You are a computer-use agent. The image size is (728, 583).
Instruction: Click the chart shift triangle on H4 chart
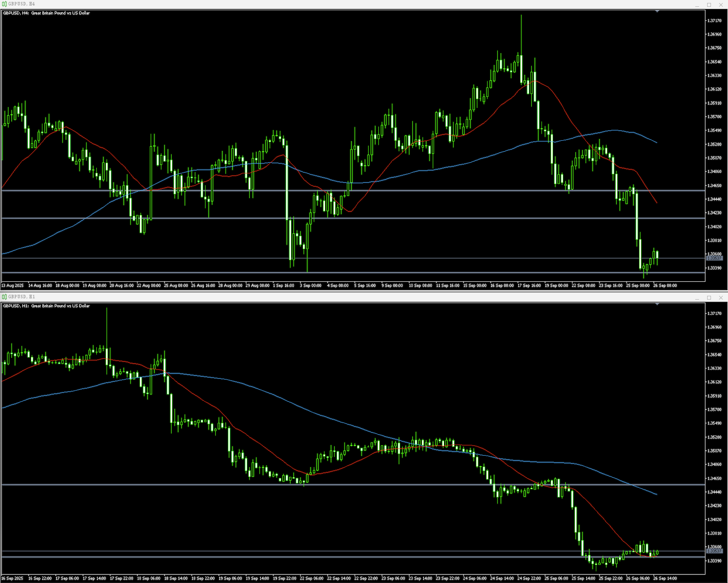(657, 11)
